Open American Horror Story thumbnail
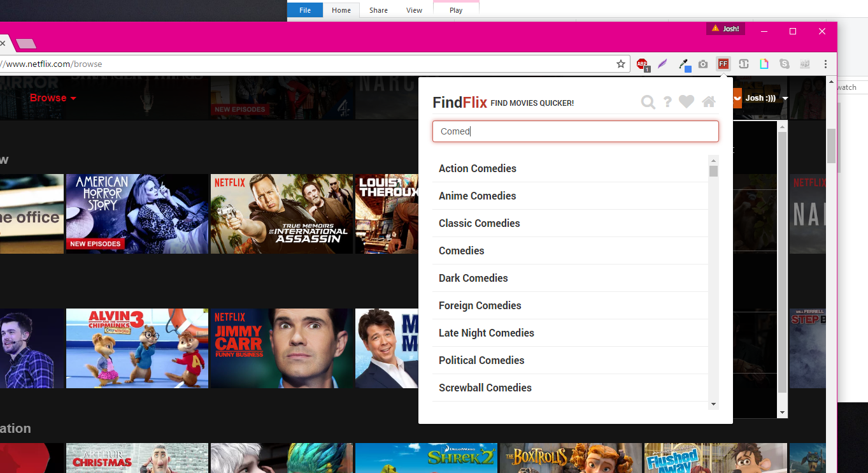Image resolution: width=868 pixels, height=473 pixels. [137, 214]
